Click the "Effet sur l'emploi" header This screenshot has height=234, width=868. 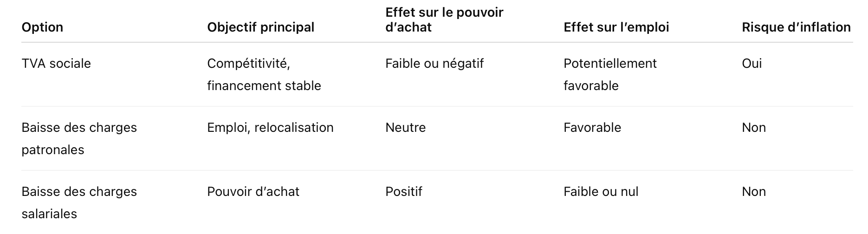pos(616,27)
